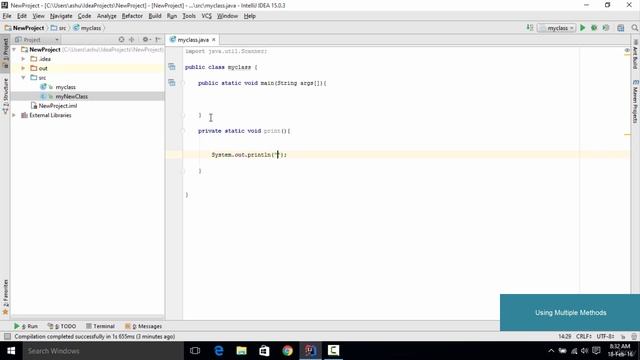
Task: Open the File menu
Action: [x=7, y=16]
